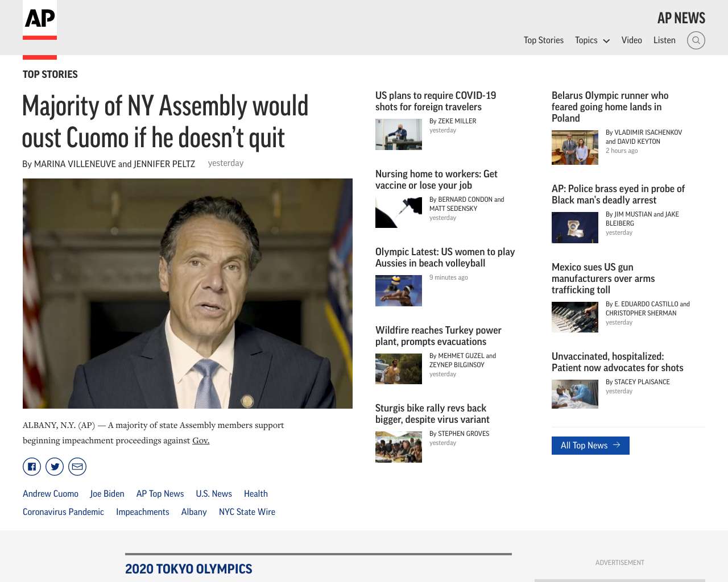Image resolution: width=728 pixels, height=582 pixels.
Task: Open the Mexico gun lawsuit thumbnail
Action: 575,317
